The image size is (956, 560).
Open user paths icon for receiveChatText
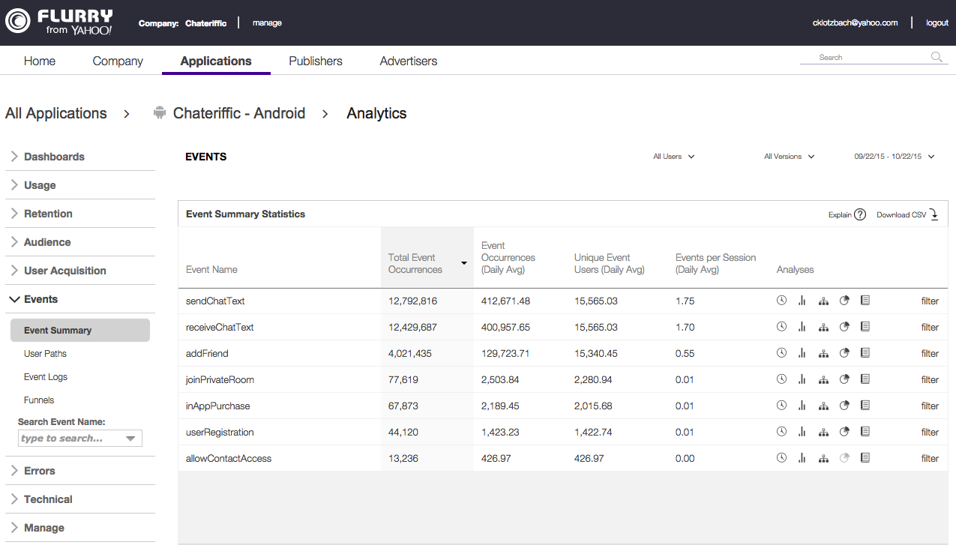click(x=823, y=326)
